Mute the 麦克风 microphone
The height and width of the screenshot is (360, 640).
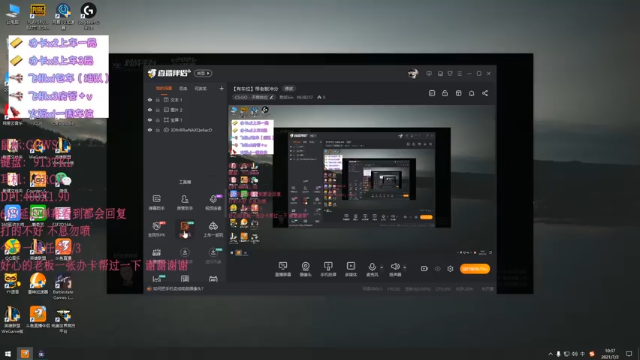click(x=372, y=269)
